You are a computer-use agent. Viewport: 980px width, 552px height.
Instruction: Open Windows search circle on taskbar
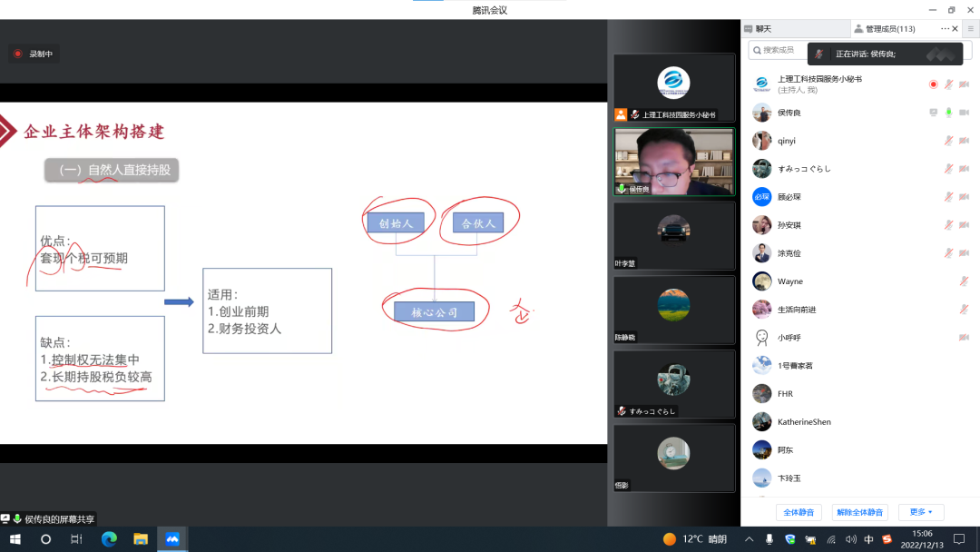point(45,539)
